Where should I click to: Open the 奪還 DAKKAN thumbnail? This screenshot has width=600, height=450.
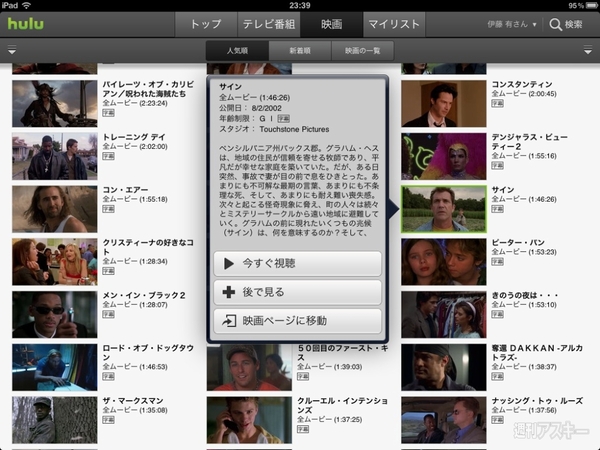[x=444, y=367]
